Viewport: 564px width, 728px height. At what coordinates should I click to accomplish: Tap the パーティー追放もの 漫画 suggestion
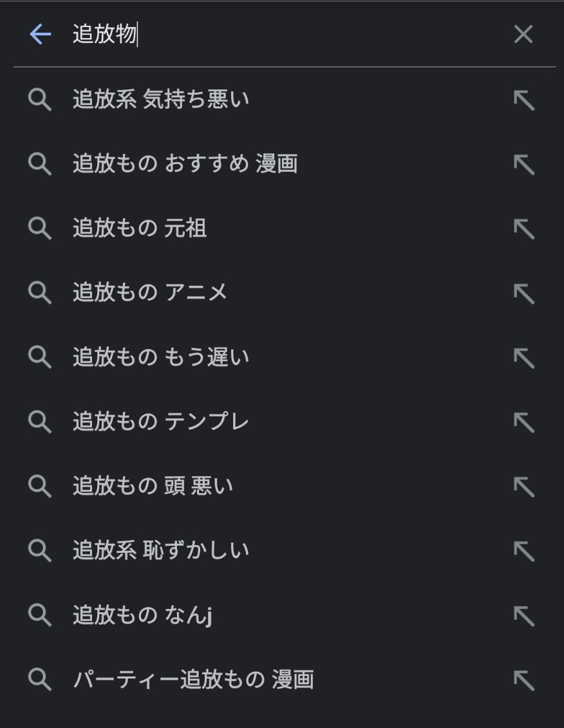pos(193,680)
